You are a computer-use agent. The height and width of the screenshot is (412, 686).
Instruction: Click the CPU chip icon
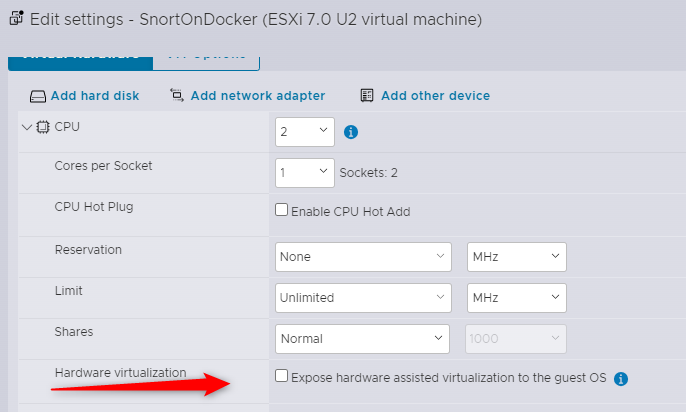pos(43,127)
